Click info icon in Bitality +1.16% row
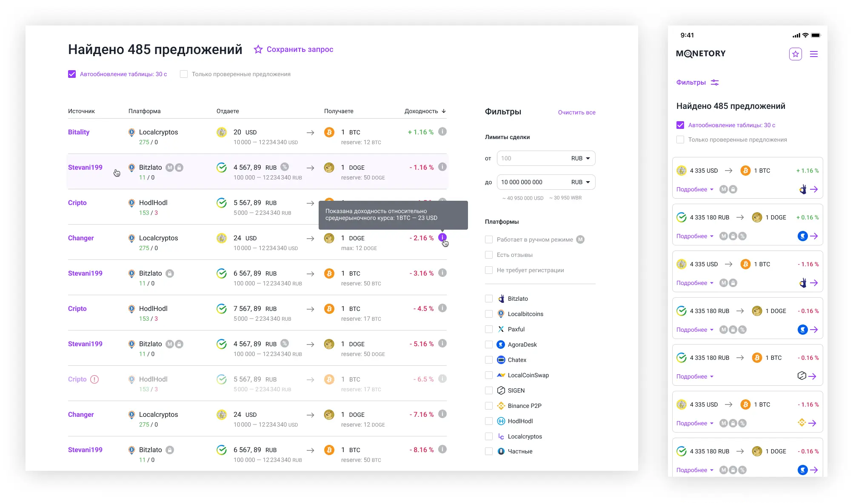The height and width of the screenshot is (504, 853). coord(442,132)
